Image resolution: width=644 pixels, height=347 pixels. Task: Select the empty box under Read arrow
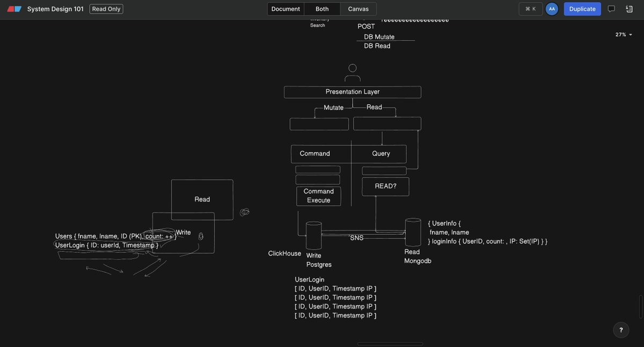(x=387, y=124)
